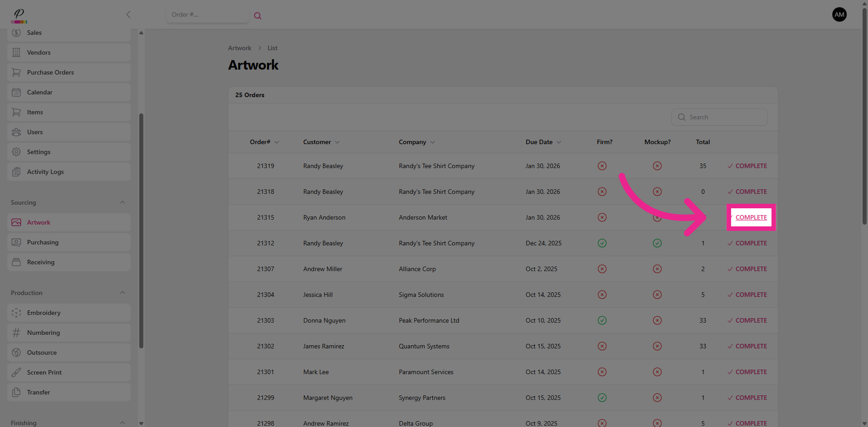The image size is (868, 427).
Task: Open Purchasing from the sidebar
Action: tap(43, 242)
